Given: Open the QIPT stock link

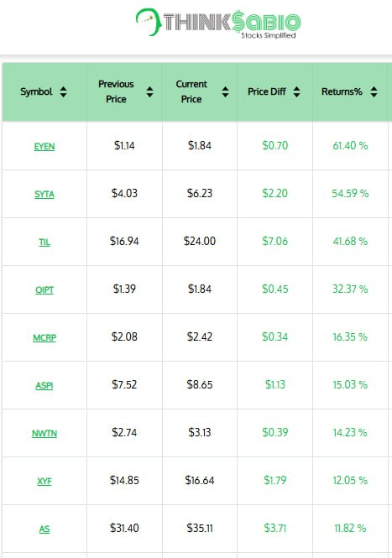Looking at the screenshot, I should (44, 289).
